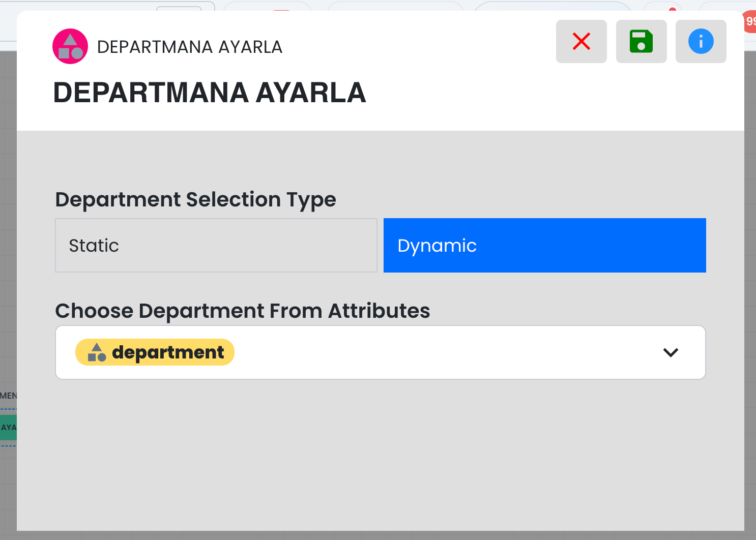Click green AYA node behind the dialog
This screenshot has width=756, height=540.
8,427
